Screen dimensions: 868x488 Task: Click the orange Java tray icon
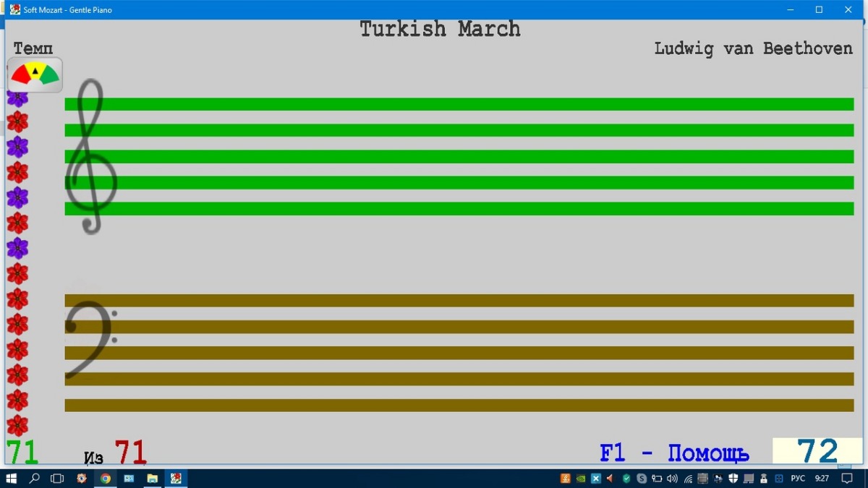tap(566, 479)
